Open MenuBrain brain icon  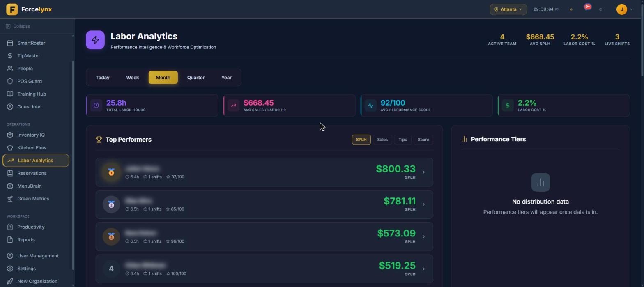click(x=10, y=186)
